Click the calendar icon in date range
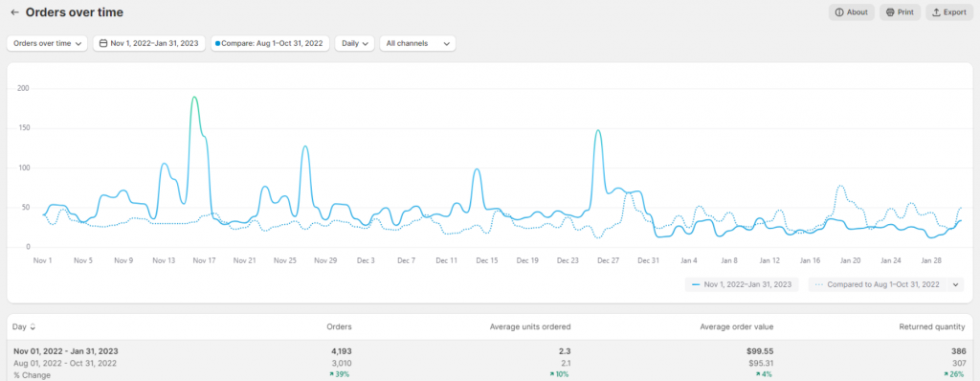Screen dimensions: 980x381 point(103,44)
